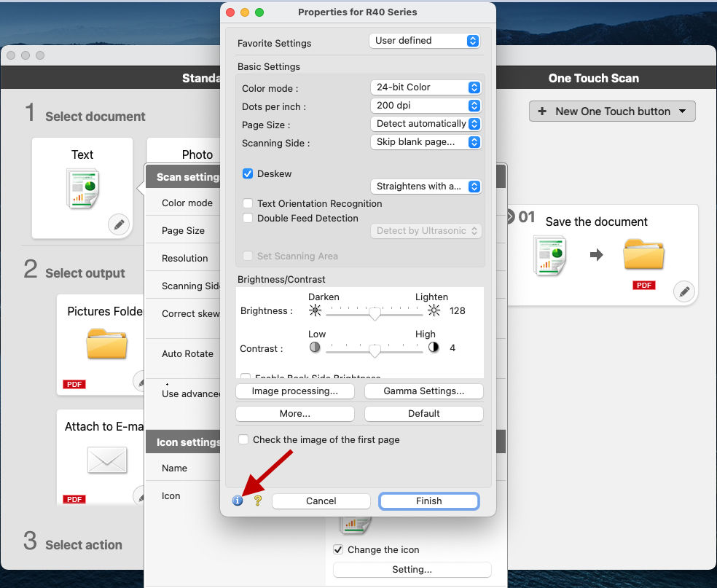Open the Dots per inch dropdown
717x588 pixels.
click(x=426, y=106)
